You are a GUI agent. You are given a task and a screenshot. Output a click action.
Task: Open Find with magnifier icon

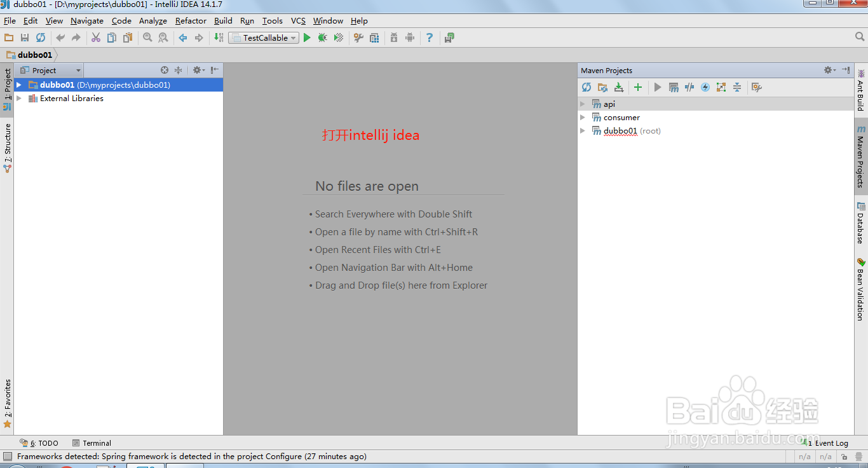[x=147, y=38]
